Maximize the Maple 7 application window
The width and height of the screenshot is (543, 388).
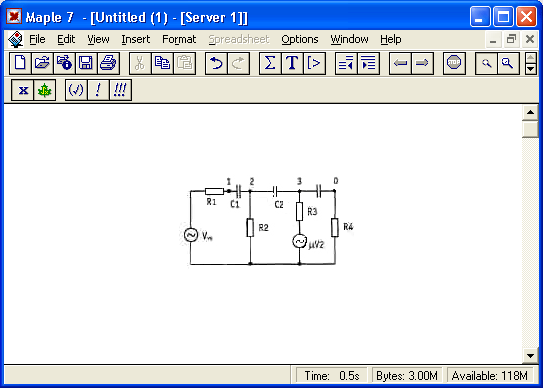point(503,16)
